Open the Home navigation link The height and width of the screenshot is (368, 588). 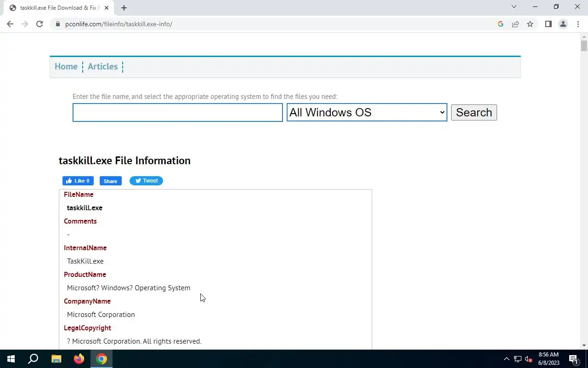pos(66,67)
